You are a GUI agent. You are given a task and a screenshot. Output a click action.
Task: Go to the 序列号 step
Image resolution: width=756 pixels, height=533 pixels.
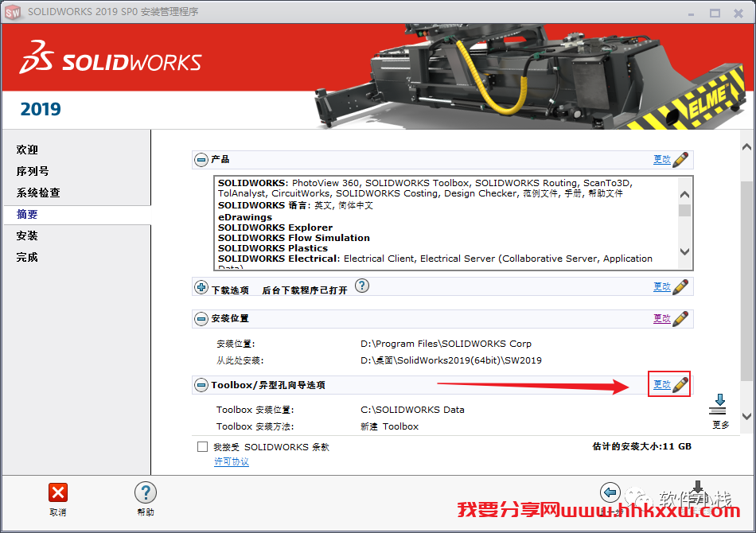tap(33, 171)
